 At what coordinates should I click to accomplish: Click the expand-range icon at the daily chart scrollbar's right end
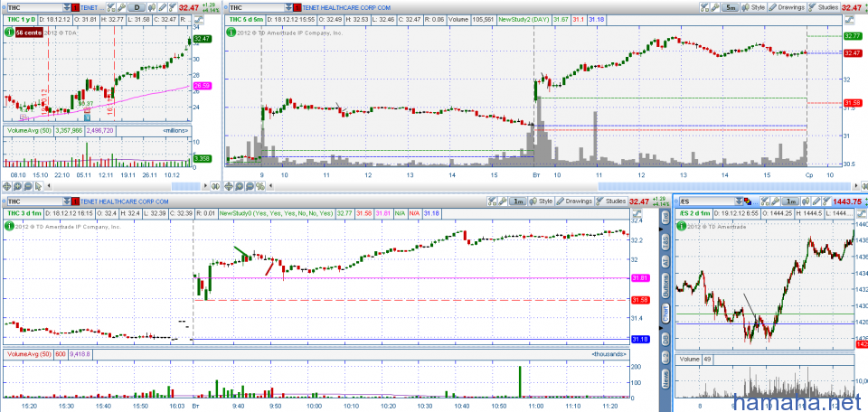coord(215,186)
